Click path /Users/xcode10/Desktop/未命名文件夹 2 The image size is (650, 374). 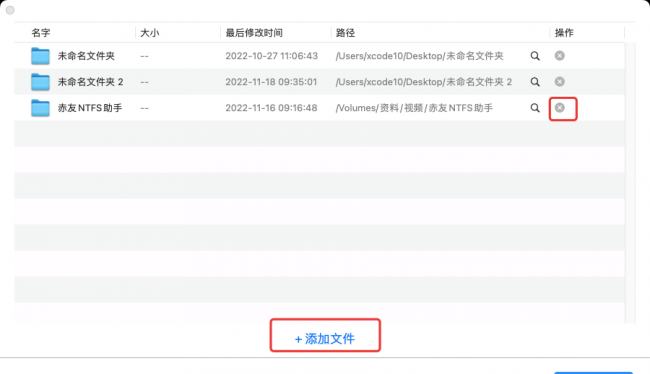(424, 82)
